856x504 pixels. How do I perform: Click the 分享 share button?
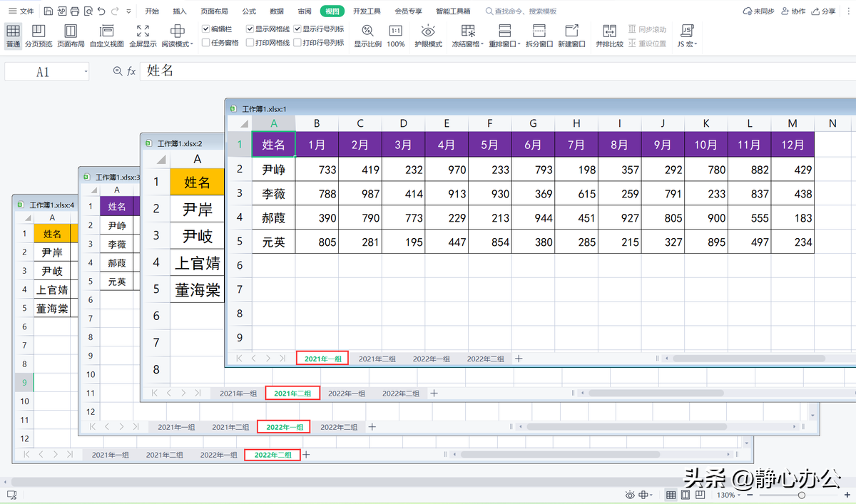[823, 11]
